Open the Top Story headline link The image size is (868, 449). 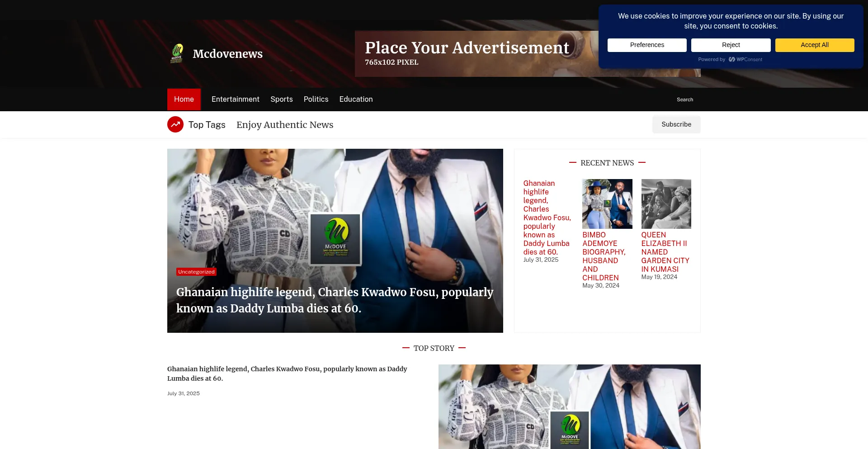click(x=287, y=373)
